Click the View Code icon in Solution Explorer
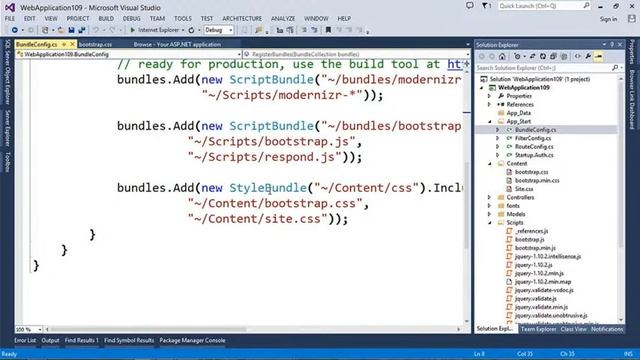The image size is (640, 360). (x=578, y=56)
